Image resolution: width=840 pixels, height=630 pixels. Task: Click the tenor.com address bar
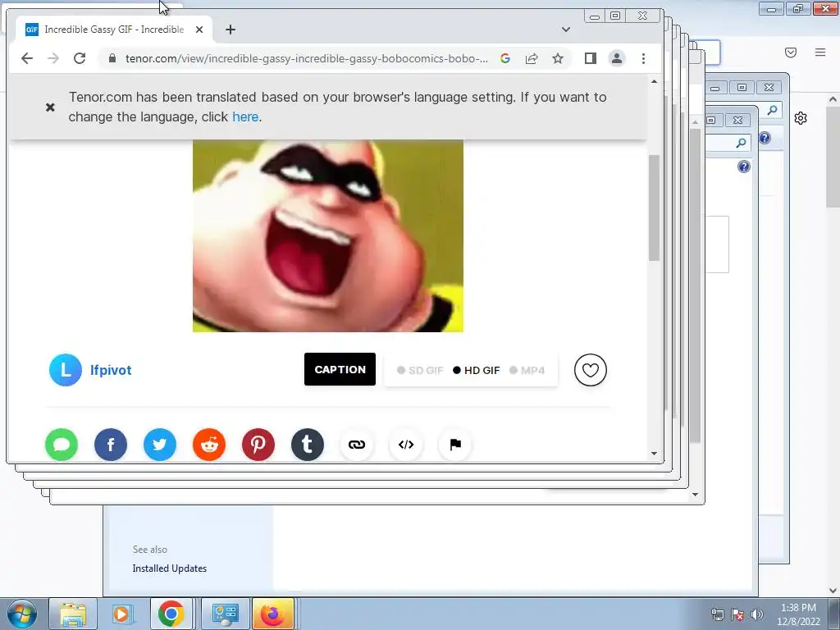point(307,58)
